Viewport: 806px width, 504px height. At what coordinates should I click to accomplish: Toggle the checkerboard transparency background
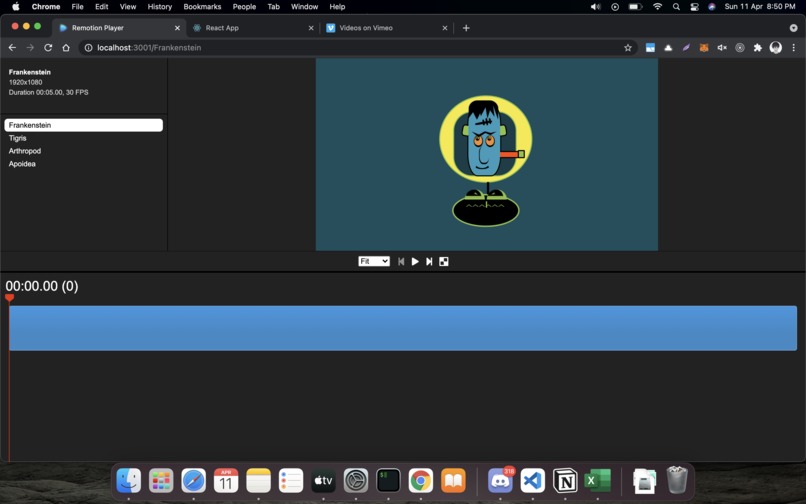[x=444, y=261]
